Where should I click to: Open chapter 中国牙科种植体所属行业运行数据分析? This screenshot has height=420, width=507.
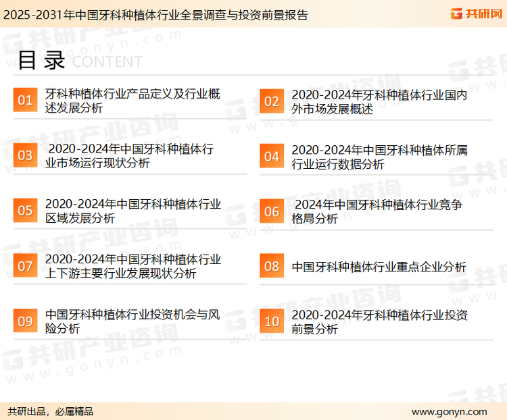click(379, 157)
